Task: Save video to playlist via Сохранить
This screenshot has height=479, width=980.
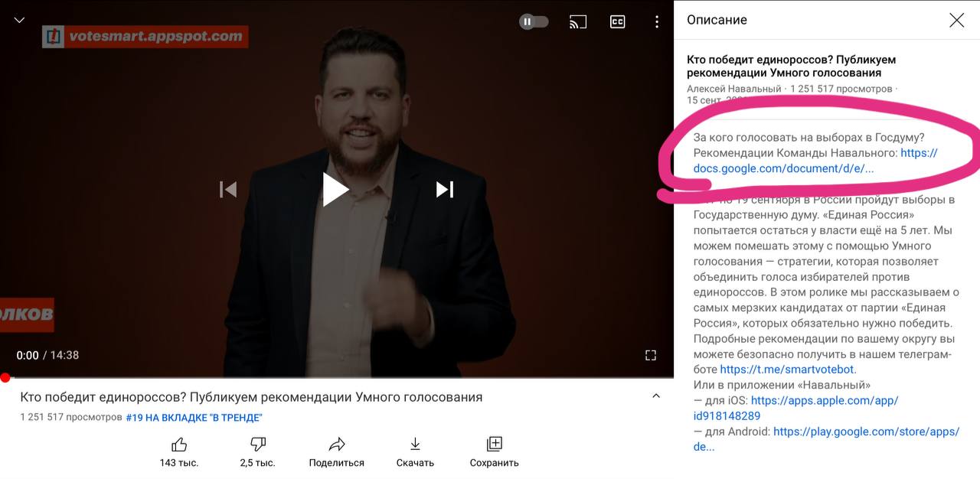Action: click(495, 452)
